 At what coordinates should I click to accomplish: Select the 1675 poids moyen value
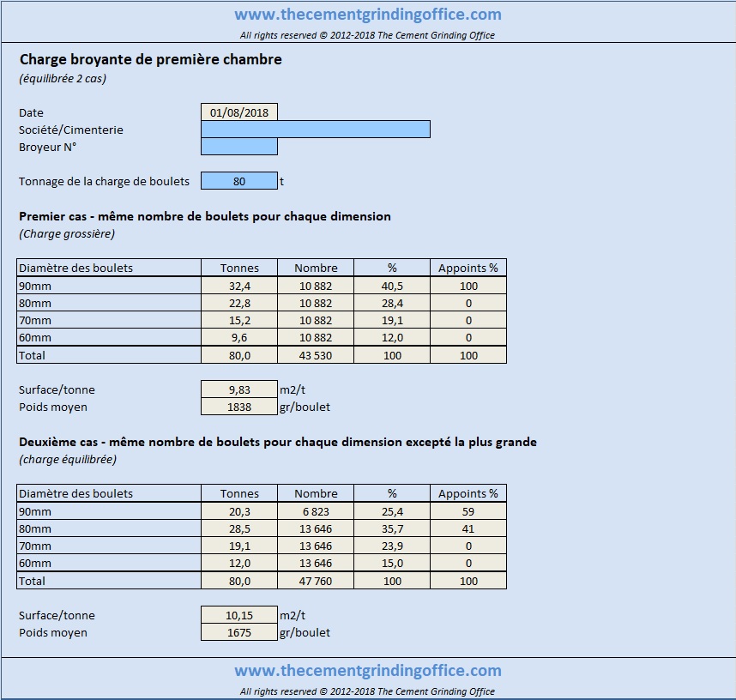coord(239,632)
